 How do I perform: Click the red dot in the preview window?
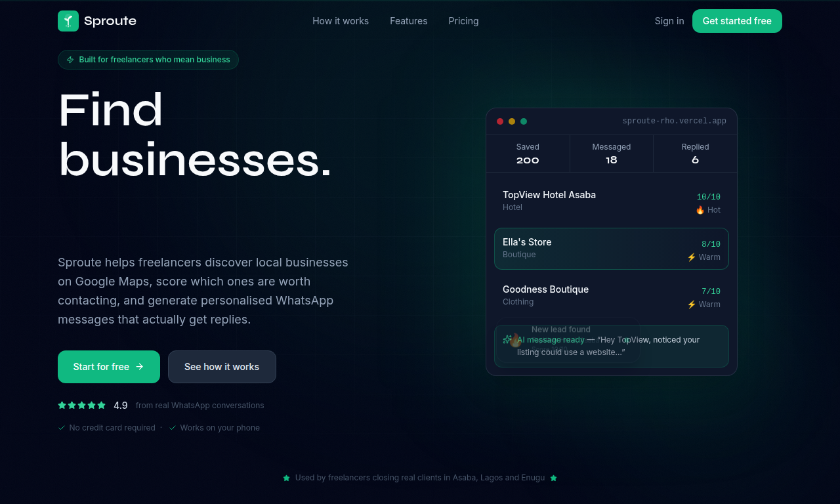point(500,121)
